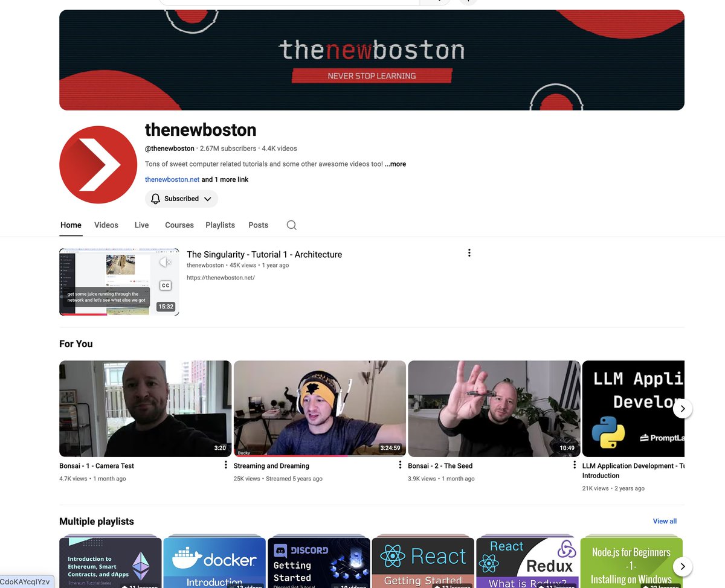Viewport: 725px width, 588px height.
Task: Open LLM Application Development video thumbnail
Action: point(633,409)
